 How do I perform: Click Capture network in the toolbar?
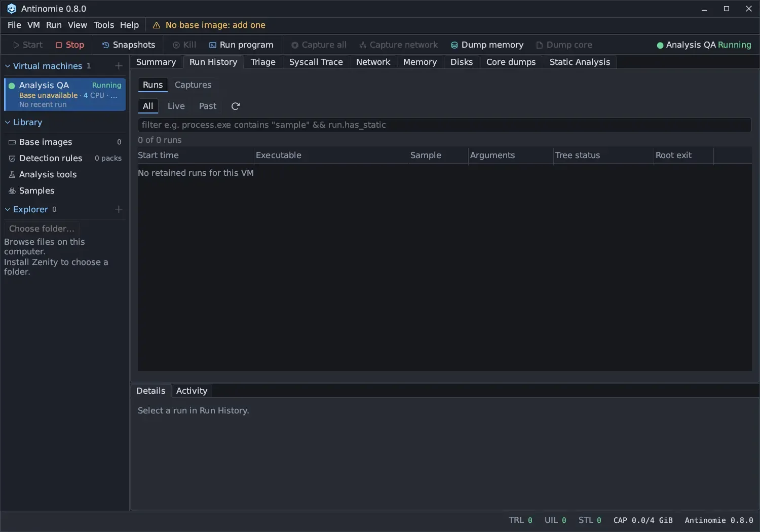[398, 45]
